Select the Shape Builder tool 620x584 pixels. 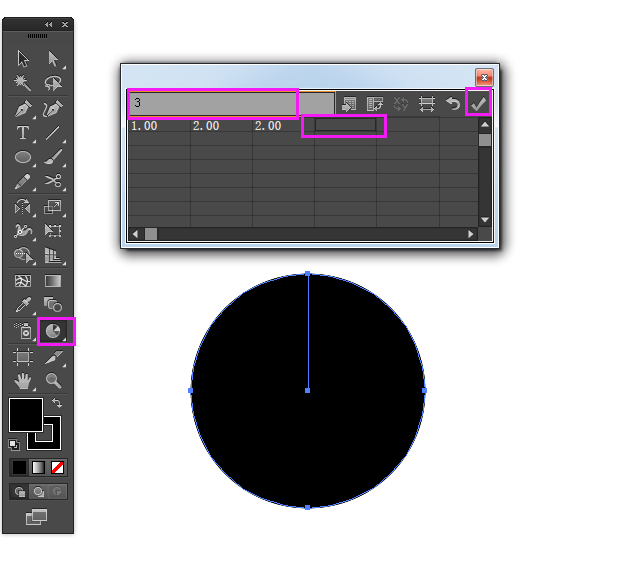23,255
